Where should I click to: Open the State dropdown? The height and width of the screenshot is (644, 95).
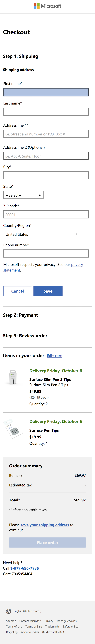tap(23, 195)
